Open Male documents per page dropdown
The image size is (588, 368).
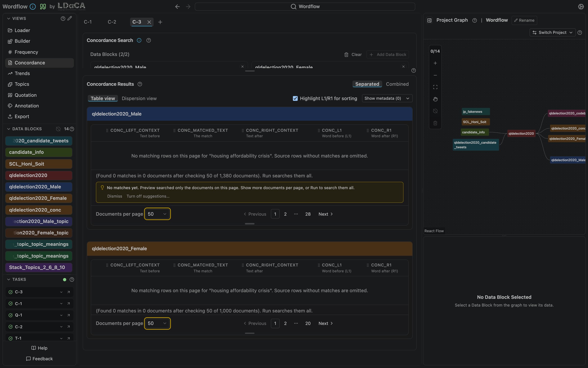[x=157, y=214]
